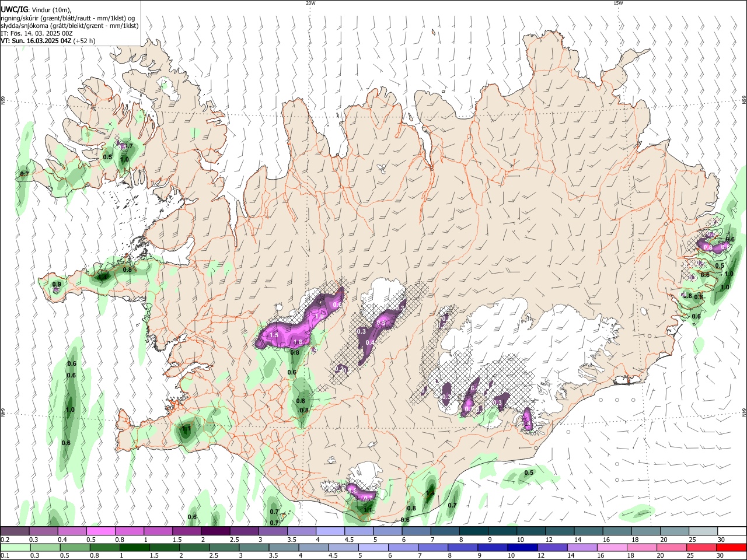
Task: Select the 'VT: Sun. 16.03.2025 04Z (+52 h)' line
Action: click(x=48, y=41)
